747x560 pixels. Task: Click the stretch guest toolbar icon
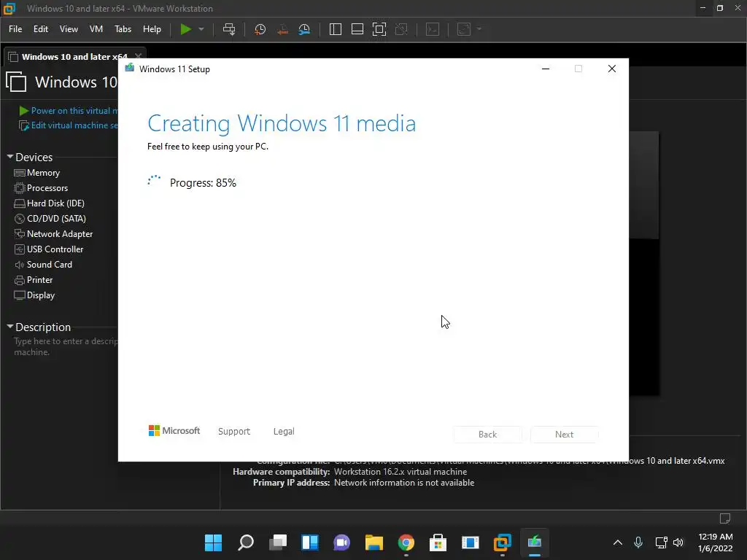pyautogui.click(x=464, y=29)
